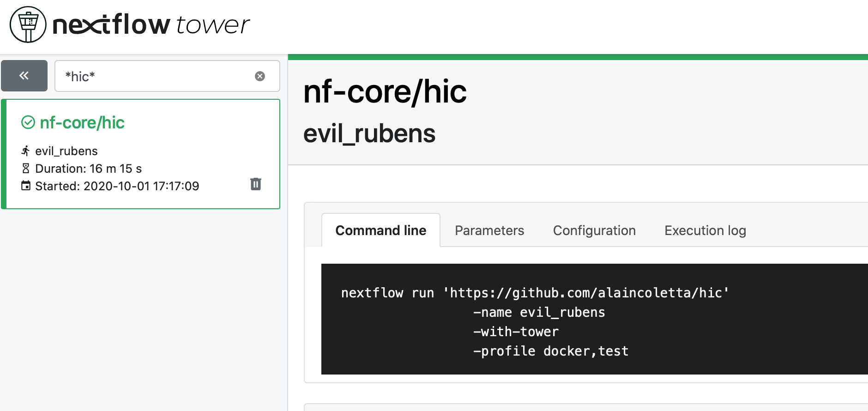Screen dimensions: 868x411
Task: View the Execution log tab
Action: 705,230
